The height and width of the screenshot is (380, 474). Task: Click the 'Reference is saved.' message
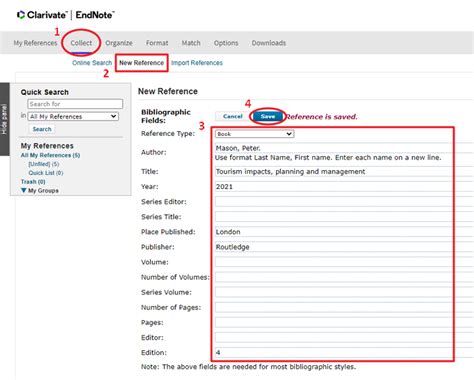point(321,117)
